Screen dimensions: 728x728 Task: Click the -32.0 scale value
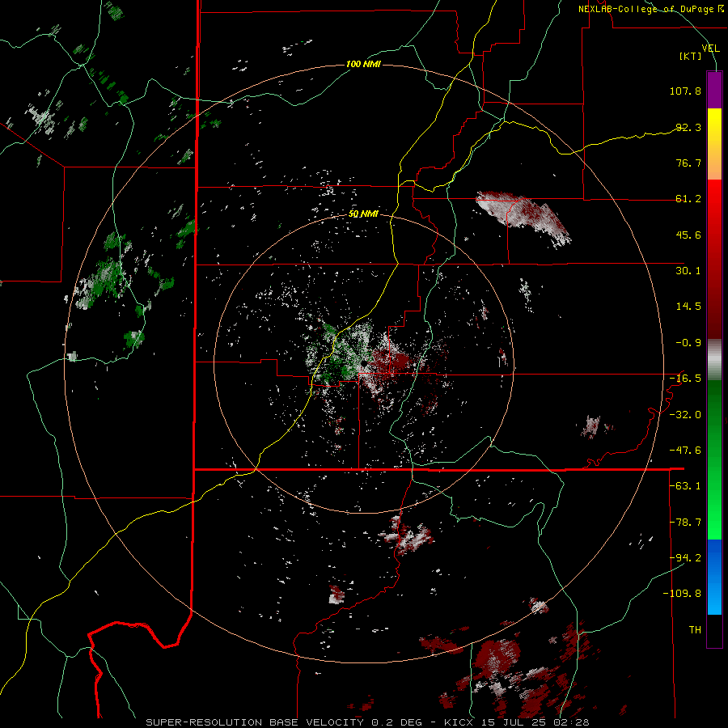click(x=685, y=415)
